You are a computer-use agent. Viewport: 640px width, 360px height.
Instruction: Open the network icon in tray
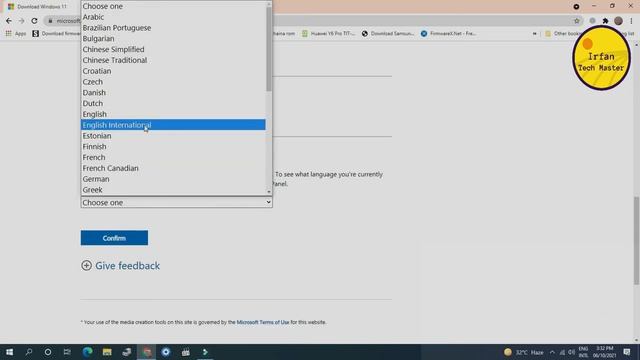tap(562, 352)
